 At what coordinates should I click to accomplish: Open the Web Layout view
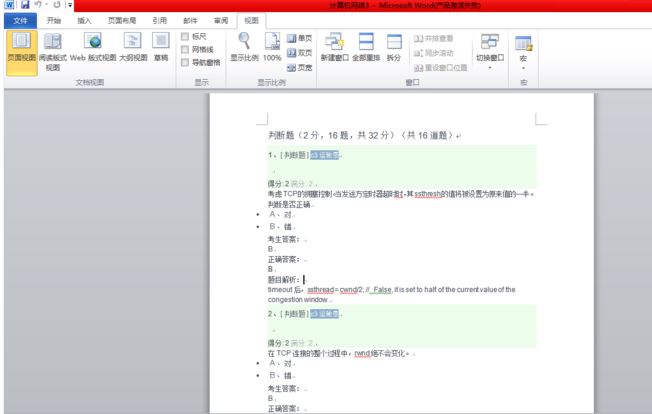[x=93, y=47]
